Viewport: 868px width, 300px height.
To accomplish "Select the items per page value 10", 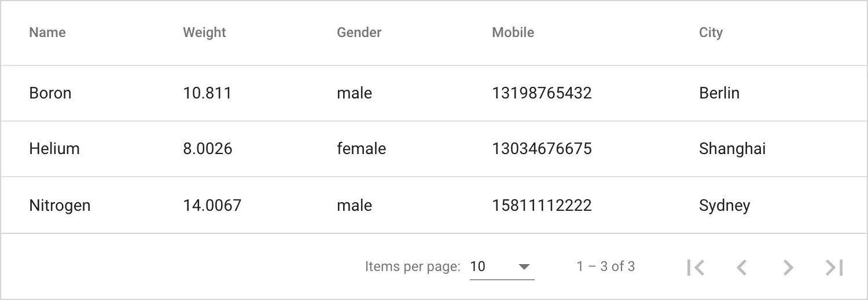I will coord(477,266).
